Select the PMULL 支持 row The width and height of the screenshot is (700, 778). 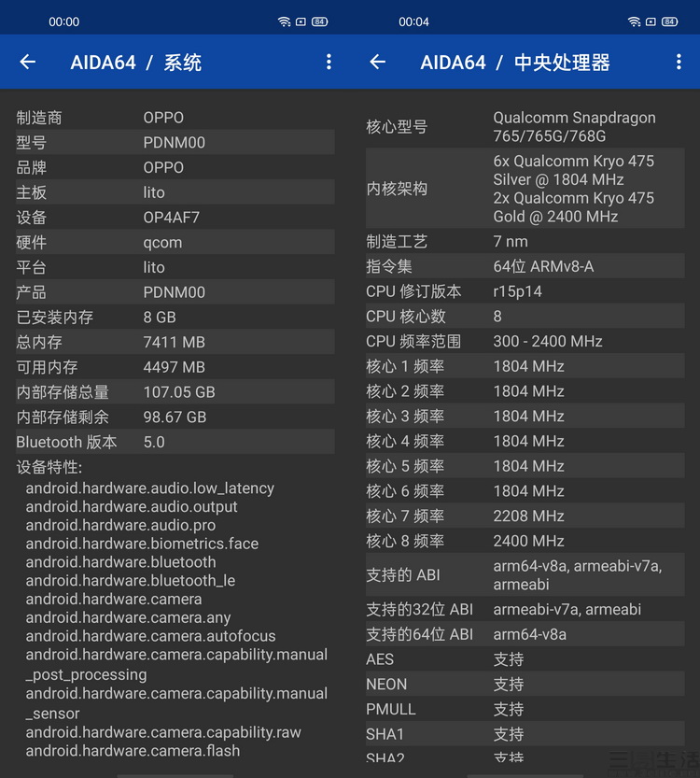tap(525, 709)
